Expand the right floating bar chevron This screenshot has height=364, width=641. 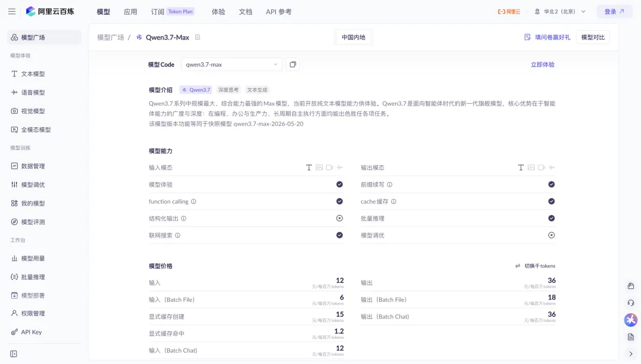(631, 354)
